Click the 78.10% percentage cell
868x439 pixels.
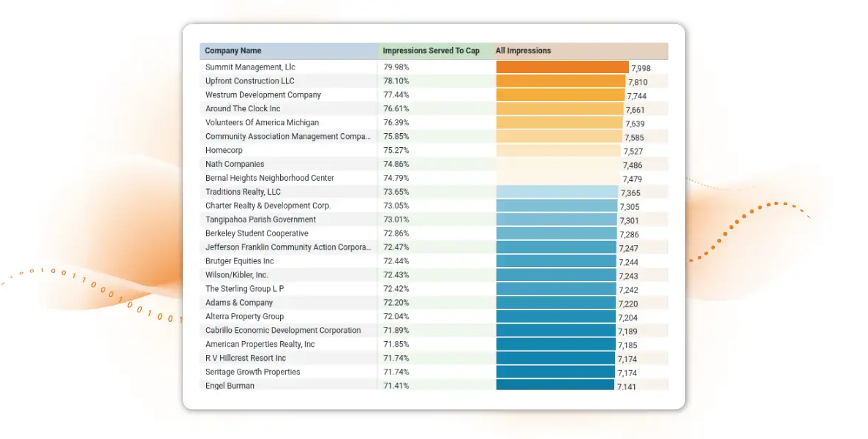click(396, 80)
